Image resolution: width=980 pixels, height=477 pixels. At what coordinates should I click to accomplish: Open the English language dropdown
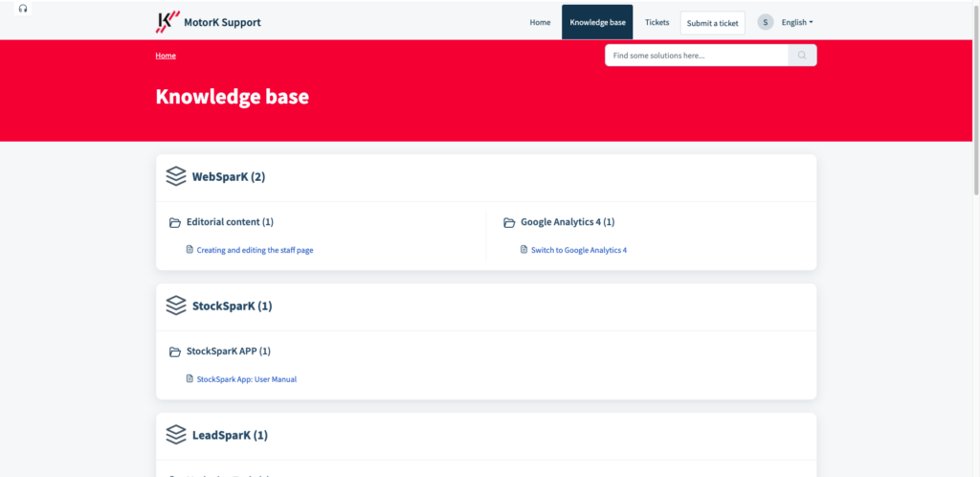pos(797,22)
